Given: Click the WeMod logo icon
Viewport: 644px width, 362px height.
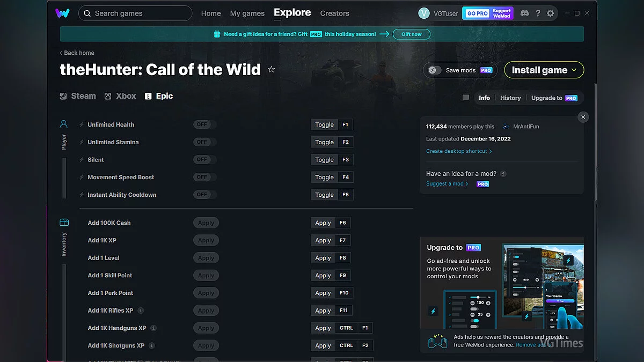Looking at the screenshot, I should pyautogui.click(x=62, y=13).
